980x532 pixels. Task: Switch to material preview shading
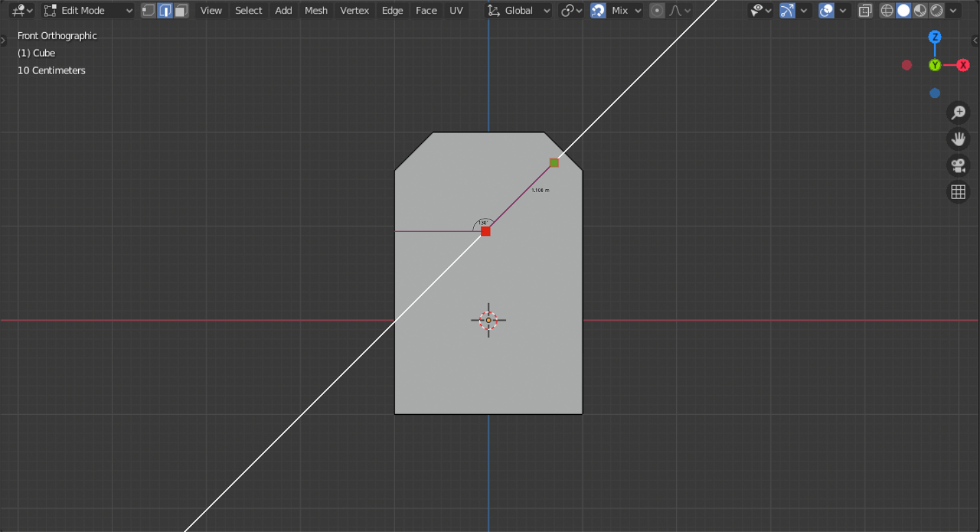920,10
